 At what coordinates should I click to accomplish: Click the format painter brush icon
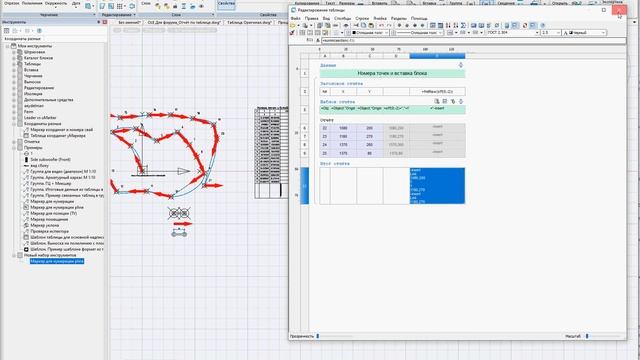[292, 33]
